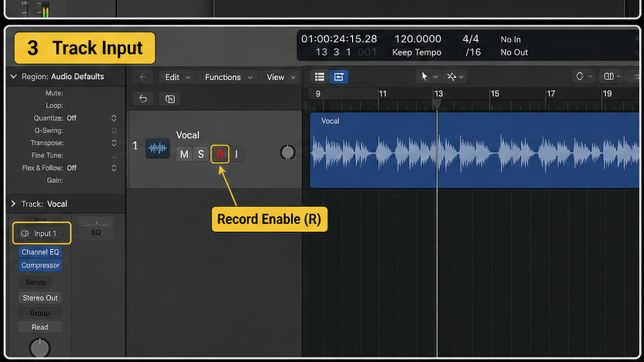Open the pointer tool dropdown chevron
The height and width of the screenshot is (362, 644).
click(x=435, y=77)
